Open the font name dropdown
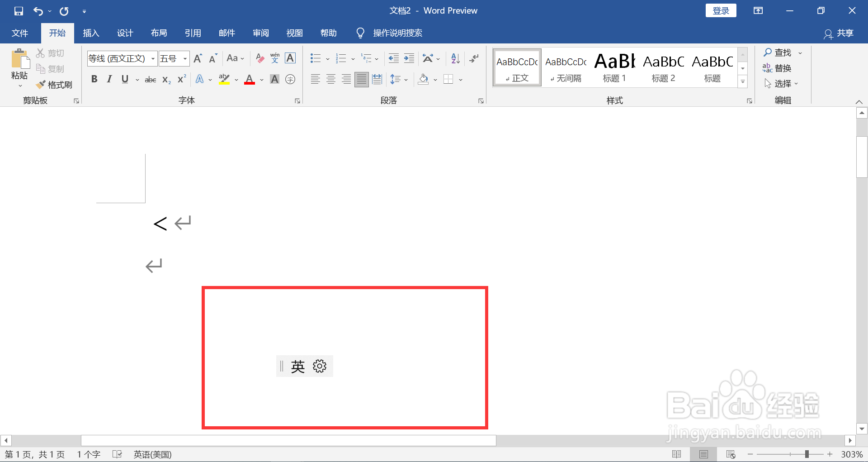The height and width of the screenshot is (462, 868). coord(153,59)
